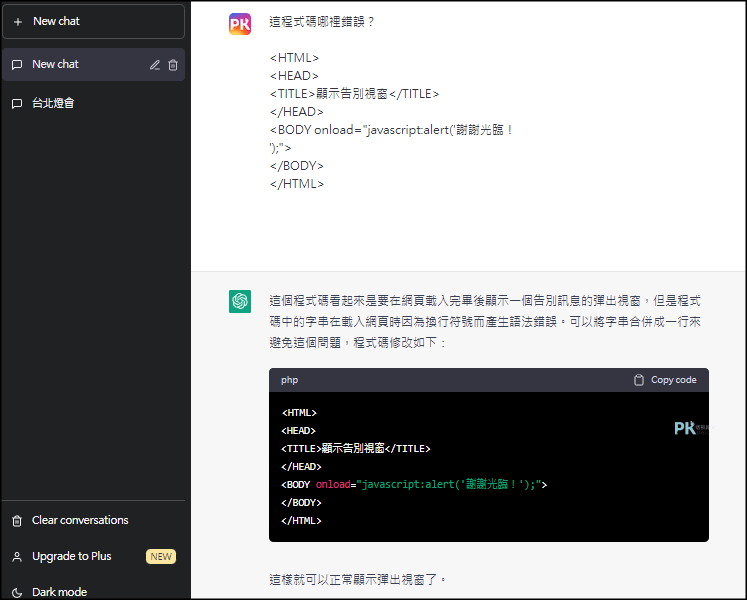Click the user's </HEAD> line

pos(296,112)
